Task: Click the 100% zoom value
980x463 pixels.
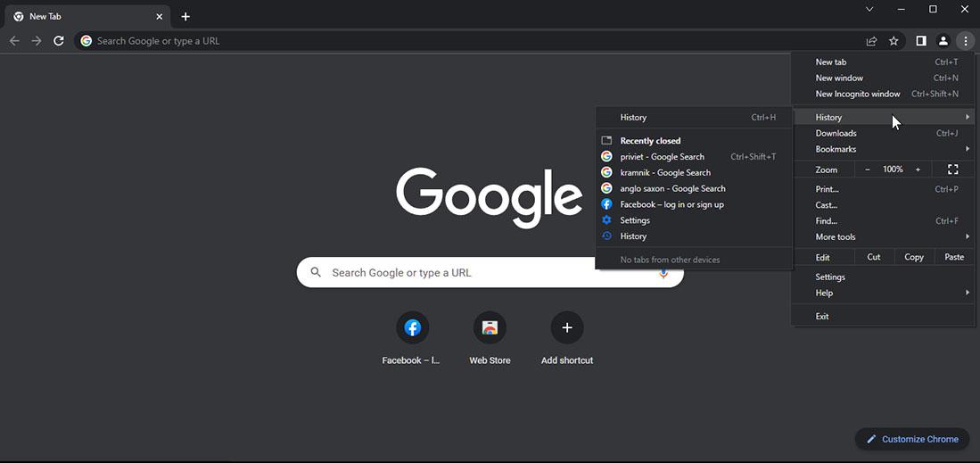Action: 893,169
